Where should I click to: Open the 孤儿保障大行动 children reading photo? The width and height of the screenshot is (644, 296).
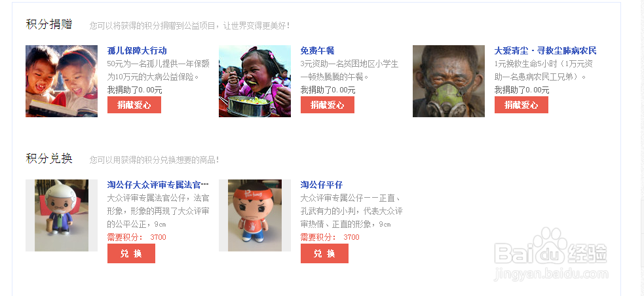[62, 81]
